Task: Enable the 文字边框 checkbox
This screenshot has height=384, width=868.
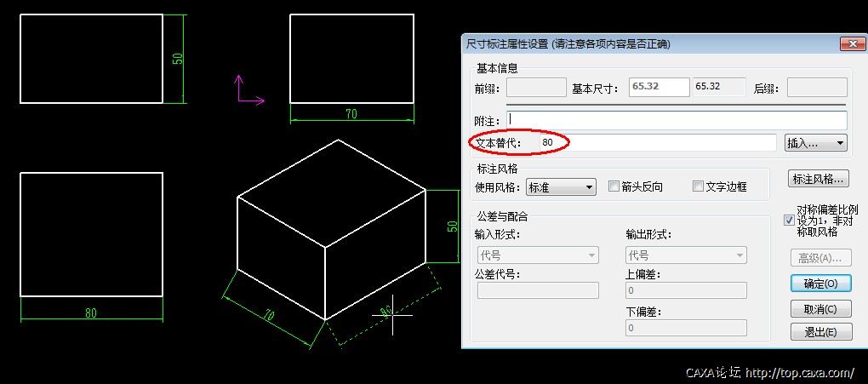Action: click(698, 186)
